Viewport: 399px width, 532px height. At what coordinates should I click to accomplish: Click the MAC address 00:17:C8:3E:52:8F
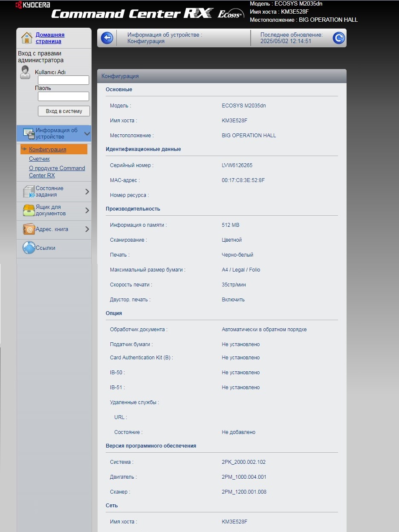pos(243,180)
